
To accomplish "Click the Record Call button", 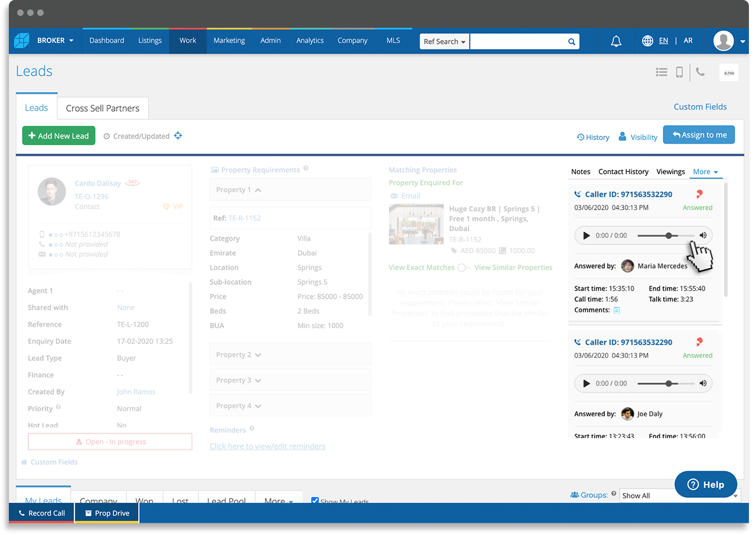I will click(41, 513).
